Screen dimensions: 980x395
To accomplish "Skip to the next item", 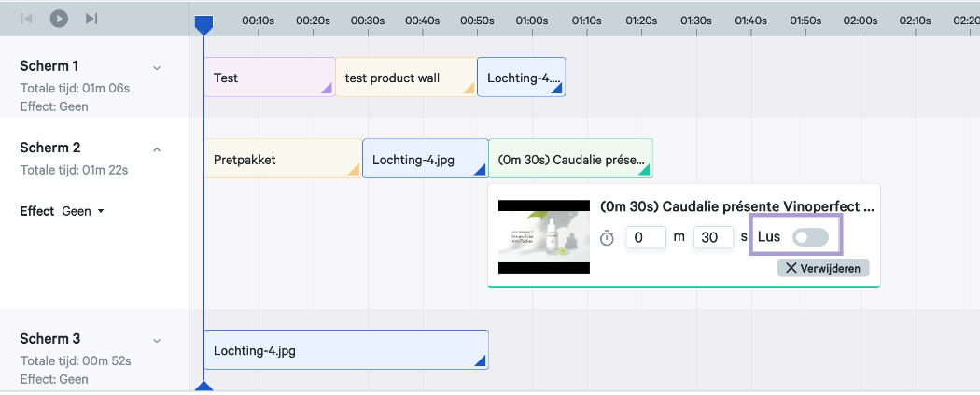I will point(91,18).
